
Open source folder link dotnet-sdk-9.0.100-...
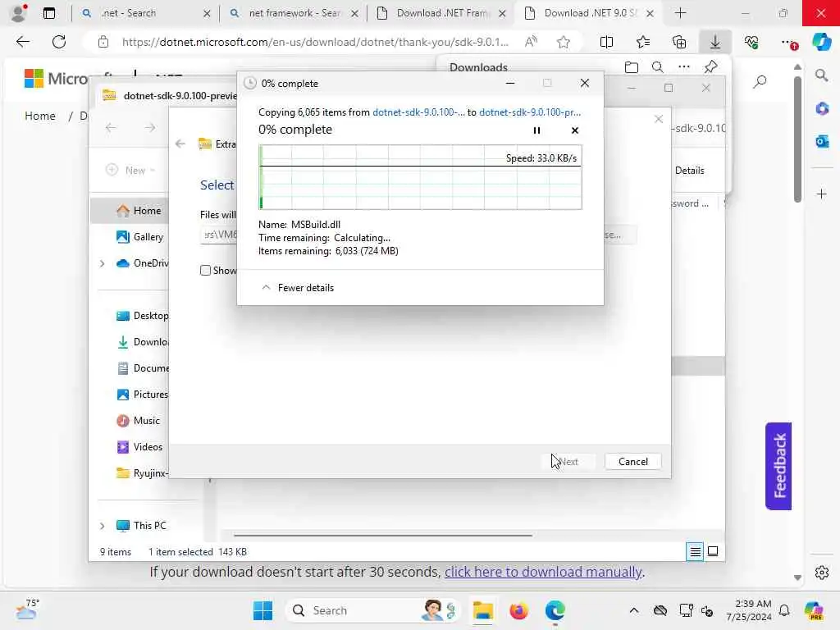click(x=418, y=112)
